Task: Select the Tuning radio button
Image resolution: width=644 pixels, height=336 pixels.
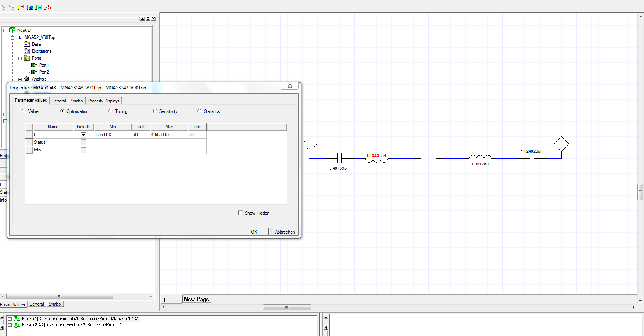Action: pos(111,111)
